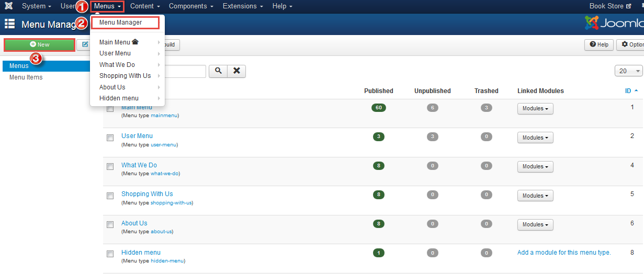Click menu type link user-menu
644x274 pixels.
pyautogui.click(x=164, y=145)
